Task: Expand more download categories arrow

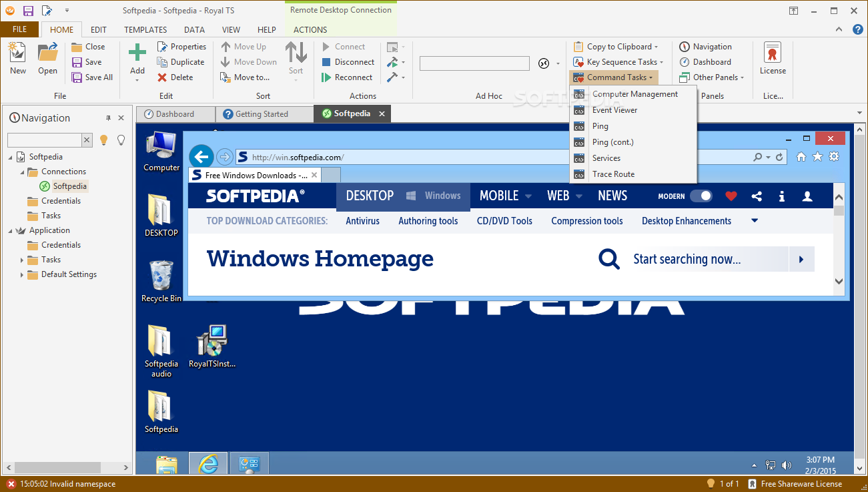Action: [x=755, y=221]
